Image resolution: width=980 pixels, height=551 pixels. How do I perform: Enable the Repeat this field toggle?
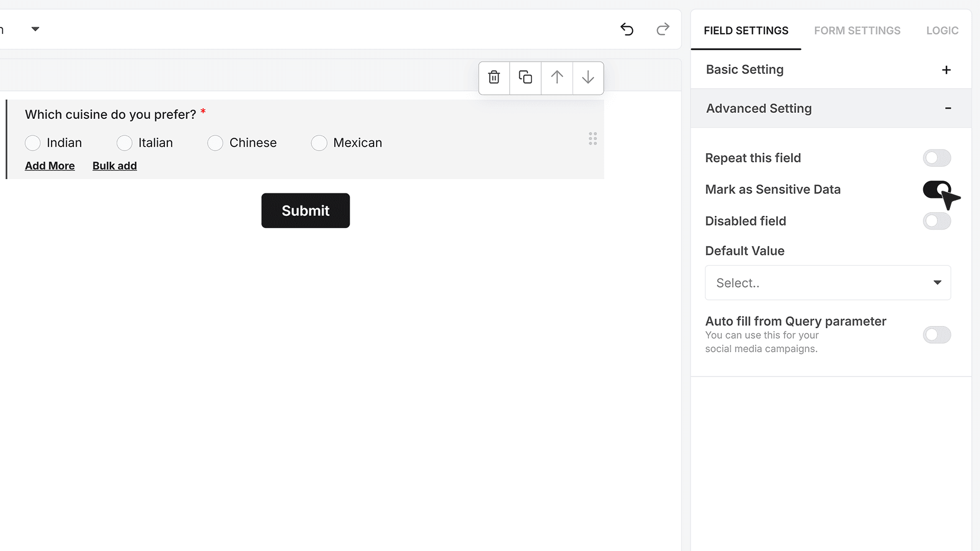[937, 158]
